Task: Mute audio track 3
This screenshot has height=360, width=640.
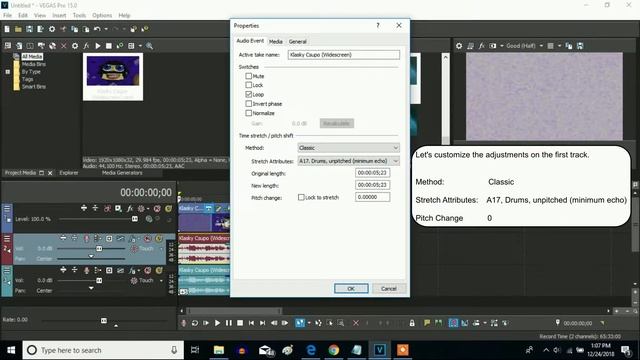Action: pos(147,270)
